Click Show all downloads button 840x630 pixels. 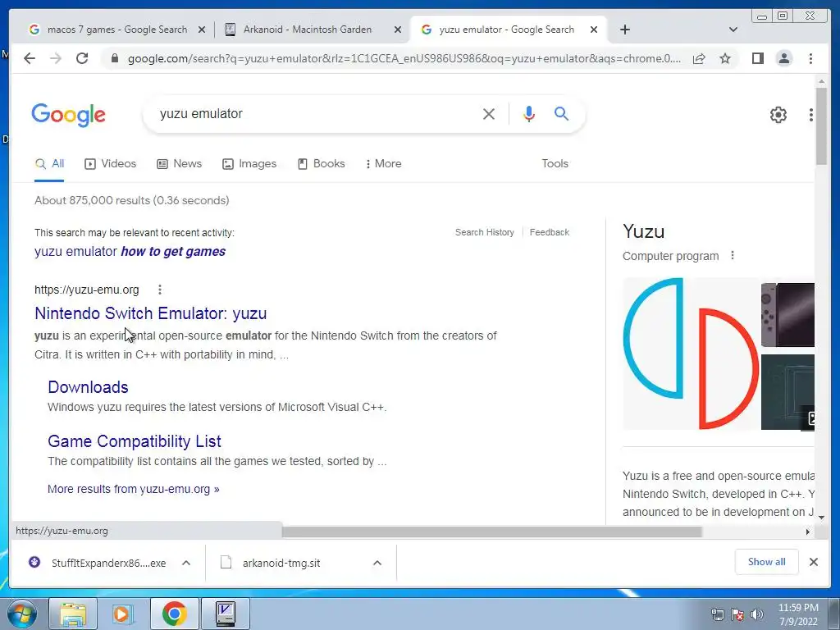(x=767, y=561)
